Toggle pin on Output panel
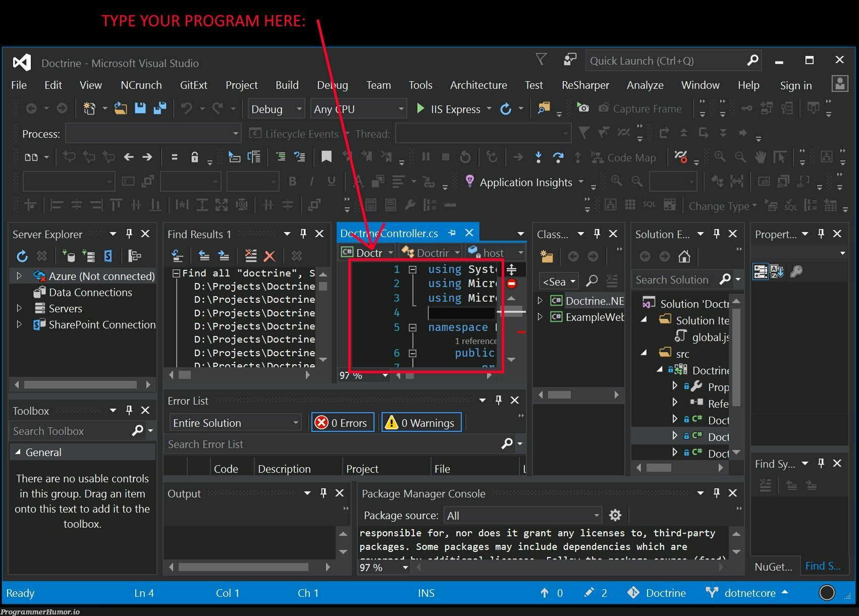The height and width of the screenshot is (616, 859). [x=324, y=493]
